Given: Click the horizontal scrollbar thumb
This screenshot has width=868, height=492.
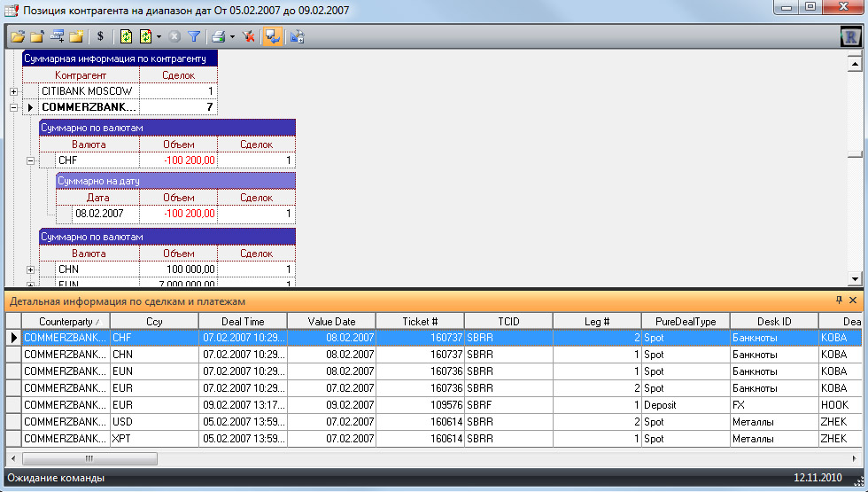Looking at the screenshot, I should pos(89,459).
